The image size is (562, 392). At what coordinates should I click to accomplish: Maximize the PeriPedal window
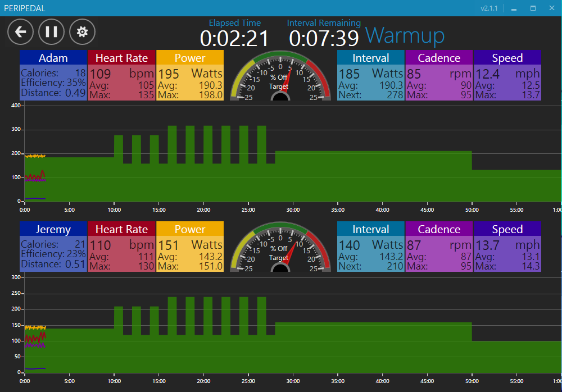click(533, 8)
